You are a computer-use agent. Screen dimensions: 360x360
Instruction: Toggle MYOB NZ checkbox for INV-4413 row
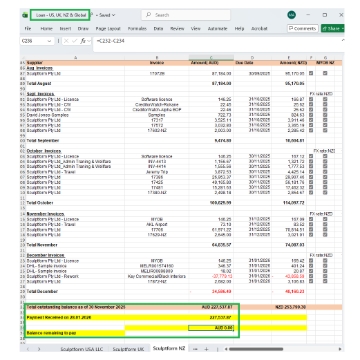(325, 162)
